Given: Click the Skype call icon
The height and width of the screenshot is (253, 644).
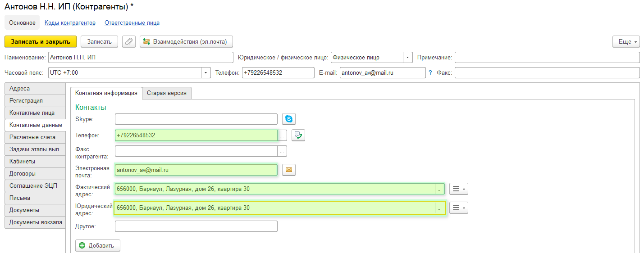Looking at the screenshot, I should [x=289, y=119].
